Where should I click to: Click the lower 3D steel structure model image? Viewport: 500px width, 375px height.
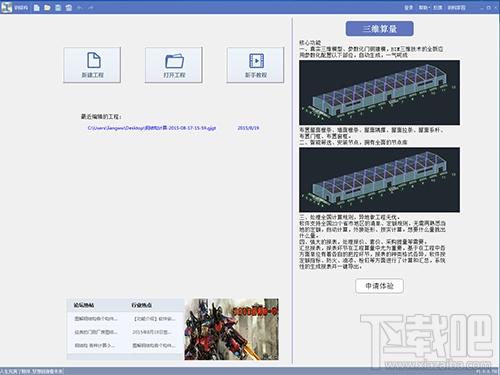pos(379,180)
